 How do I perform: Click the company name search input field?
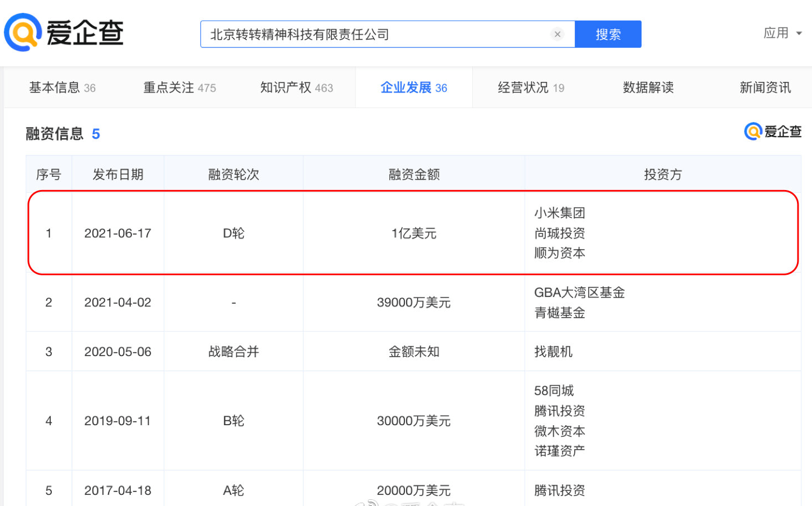pyautogui.click(x=375, y=35)
